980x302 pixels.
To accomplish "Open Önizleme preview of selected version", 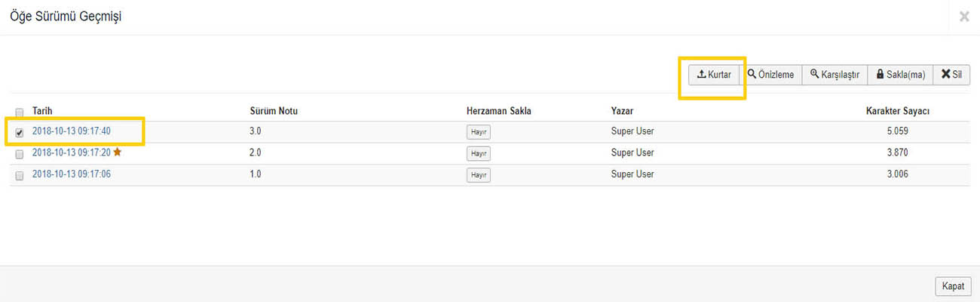I will click(770, 75).
